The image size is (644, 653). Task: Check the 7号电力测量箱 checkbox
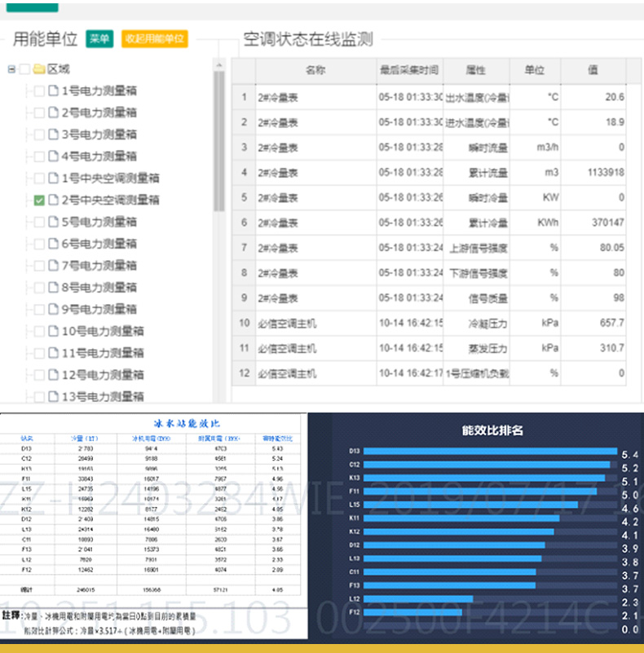point(39,266)
